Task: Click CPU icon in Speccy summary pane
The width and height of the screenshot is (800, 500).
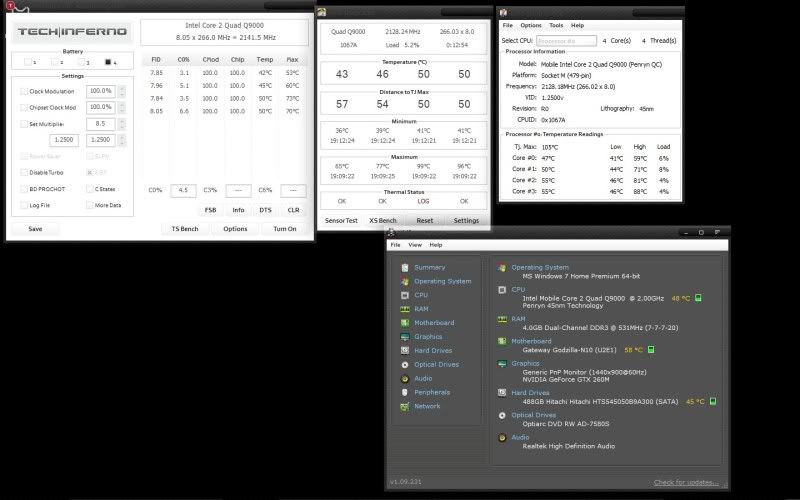Action: pyautogui.click(x=502, y=290)
